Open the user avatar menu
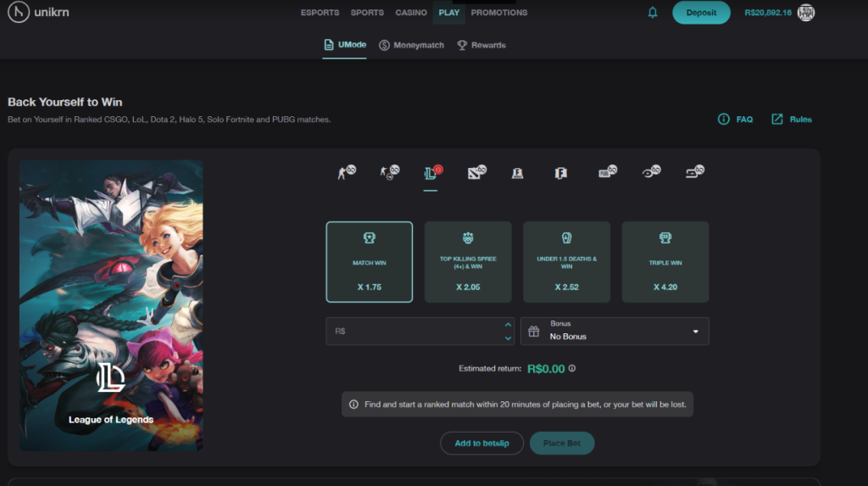The image size is (868, 486). (x=805, y=12)
